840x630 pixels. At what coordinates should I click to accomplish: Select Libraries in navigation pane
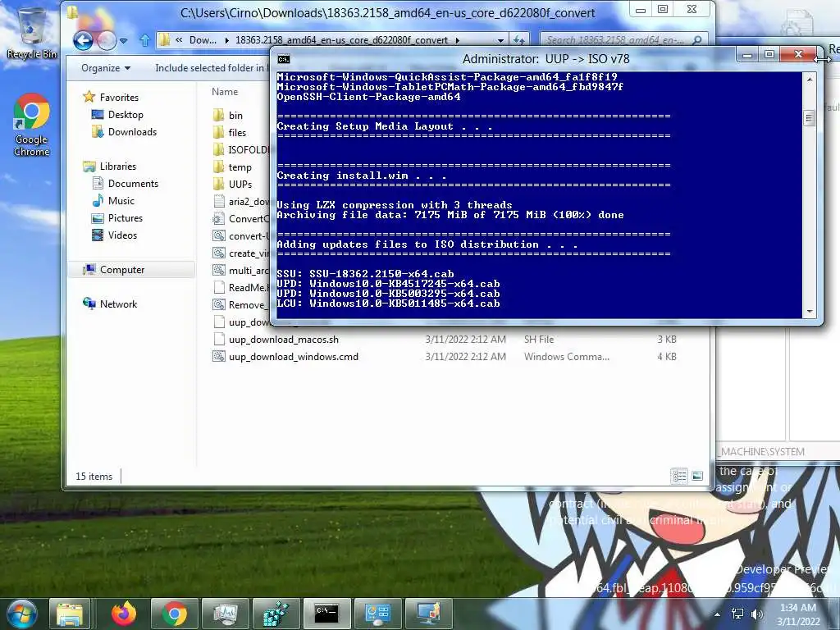click(x=110, y=166)
